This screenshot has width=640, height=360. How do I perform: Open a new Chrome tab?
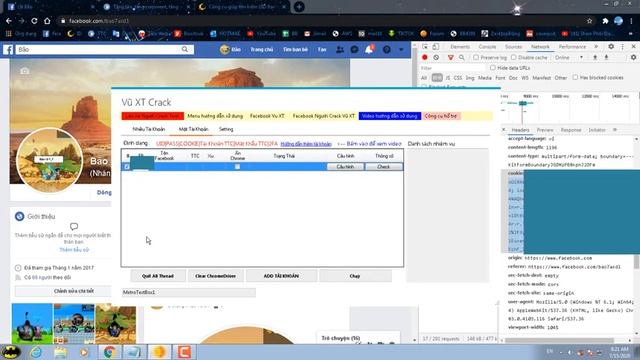tap(299, 7)
